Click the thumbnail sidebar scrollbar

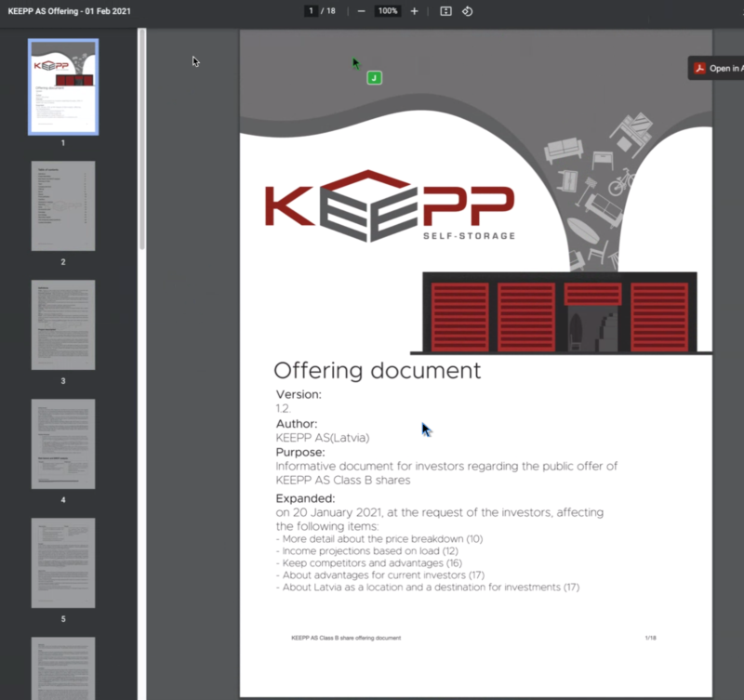(142, 139)
